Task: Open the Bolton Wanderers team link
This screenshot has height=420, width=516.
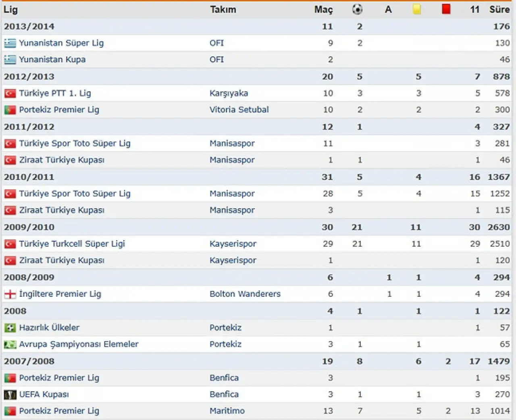Action: click(245, 294)
